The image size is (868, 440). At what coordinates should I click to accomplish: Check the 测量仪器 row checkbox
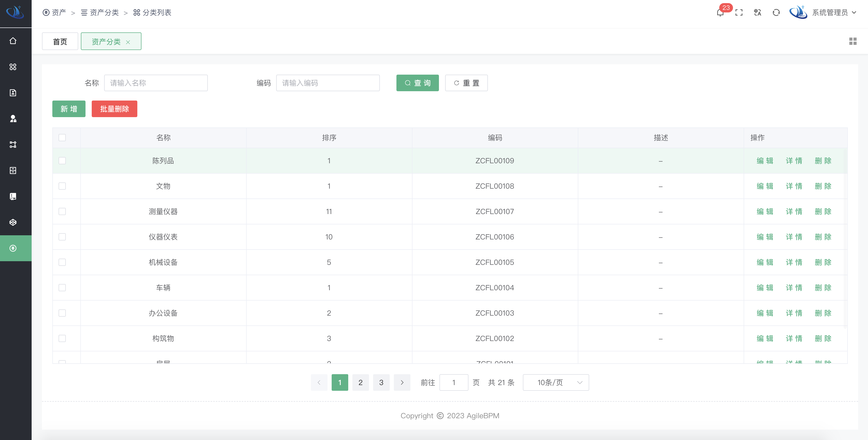coord(62,211)
